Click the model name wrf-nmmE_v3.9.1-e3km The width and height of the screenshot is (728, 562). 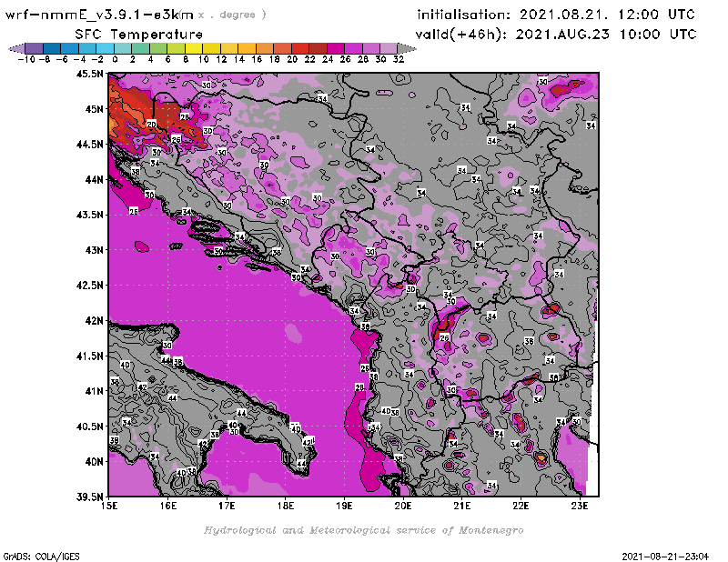pyautogui.click(x=99, y=15)
